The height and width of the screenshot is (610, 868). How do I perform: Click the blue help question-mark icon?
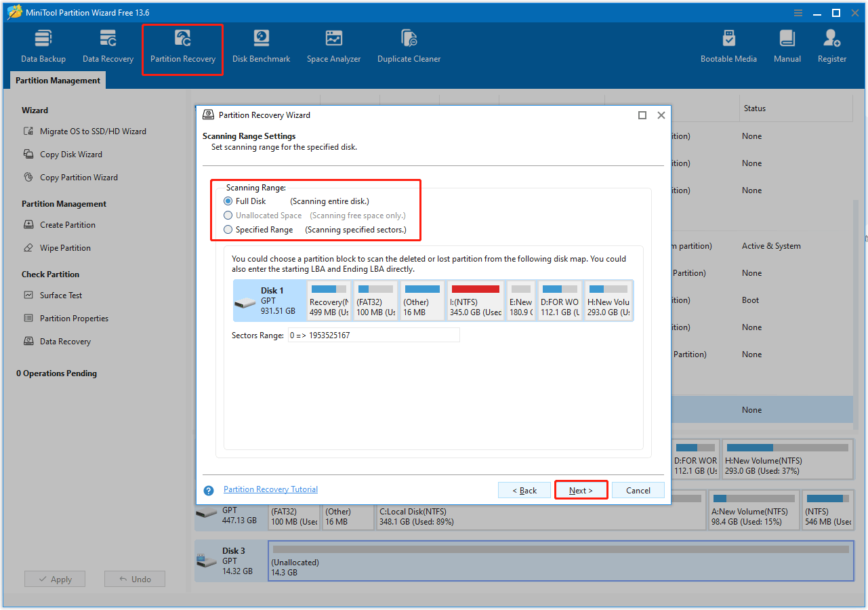(x=209, y=491)
